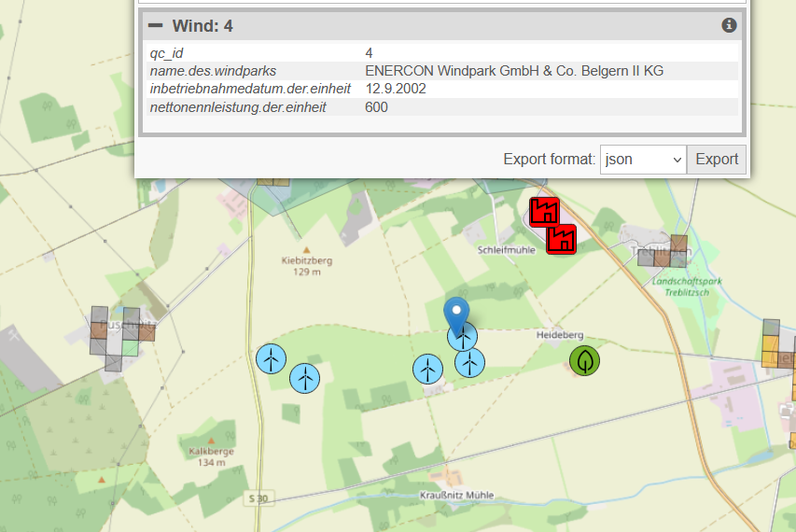Viewport: 796px width, 532px height.
Task: Collapse the Wind: 4 section
Action: click(x=155, y=25)
